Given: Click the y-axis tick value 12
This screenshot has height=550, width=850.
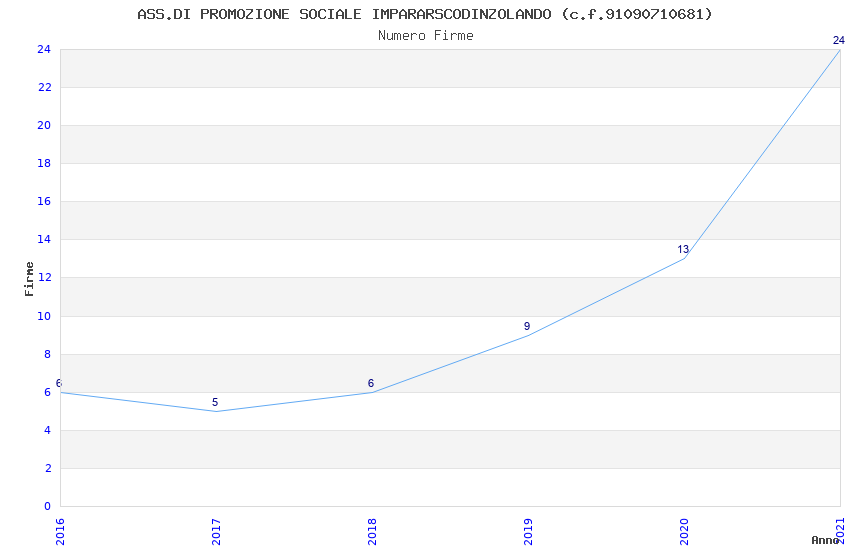Looking at the screenshot, I should pos(44,277).
